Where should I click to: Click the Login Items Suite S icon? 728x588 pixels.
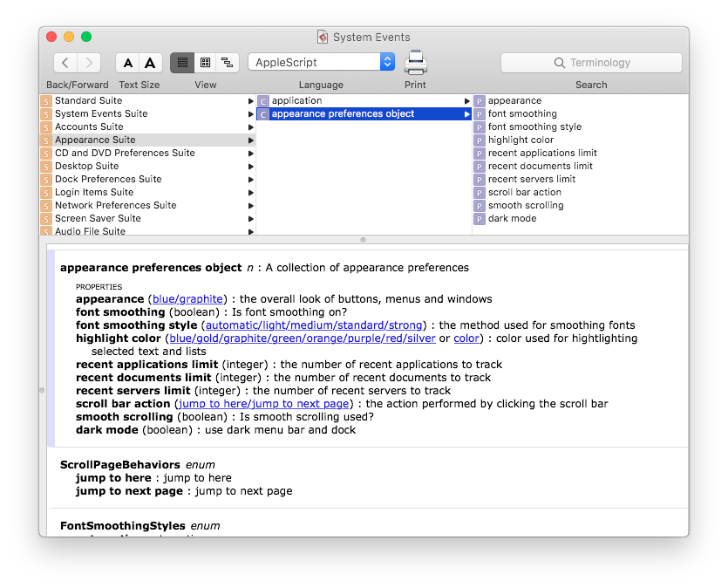(46, 192)
